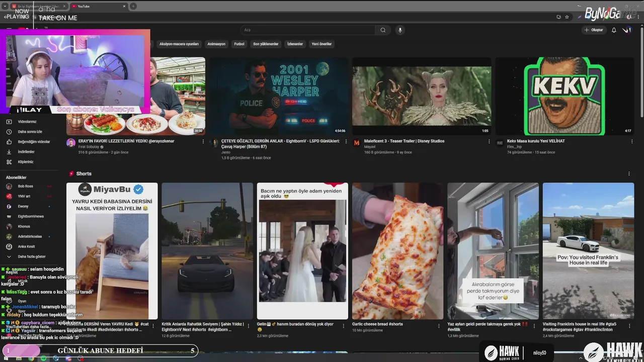Image resolution: width=644 pixels, height=362 pixels.
Task: Open Fırat Sobutay channel avatar
Action: tap(71, 143)
